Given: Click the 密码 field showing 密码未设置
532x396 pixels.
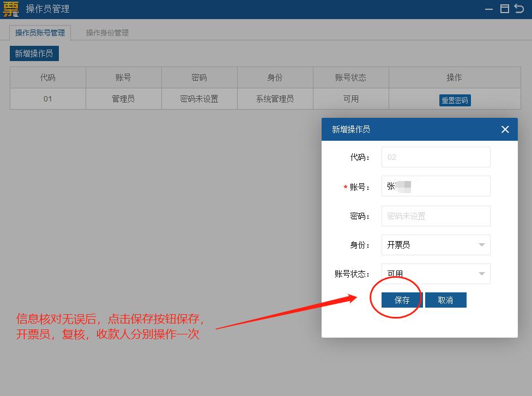Looking at the screenshot, I should (x=435, y=215).
